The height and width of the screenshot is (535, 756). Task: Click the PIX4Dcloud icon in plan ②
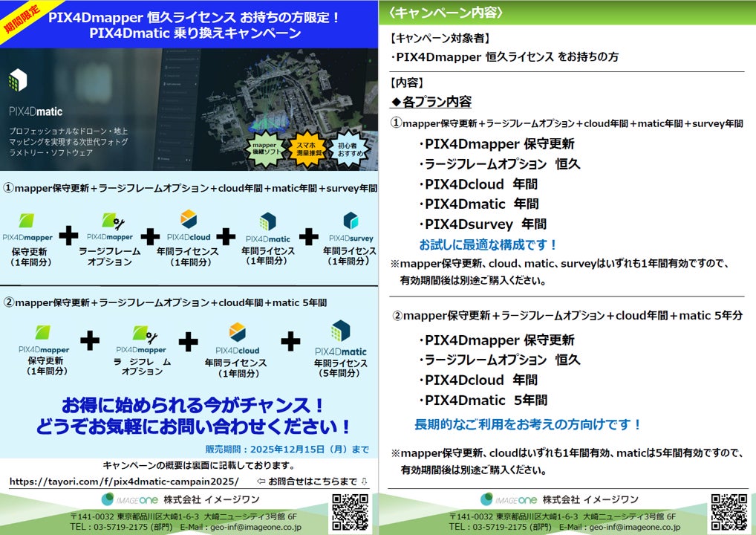[237, 332]
